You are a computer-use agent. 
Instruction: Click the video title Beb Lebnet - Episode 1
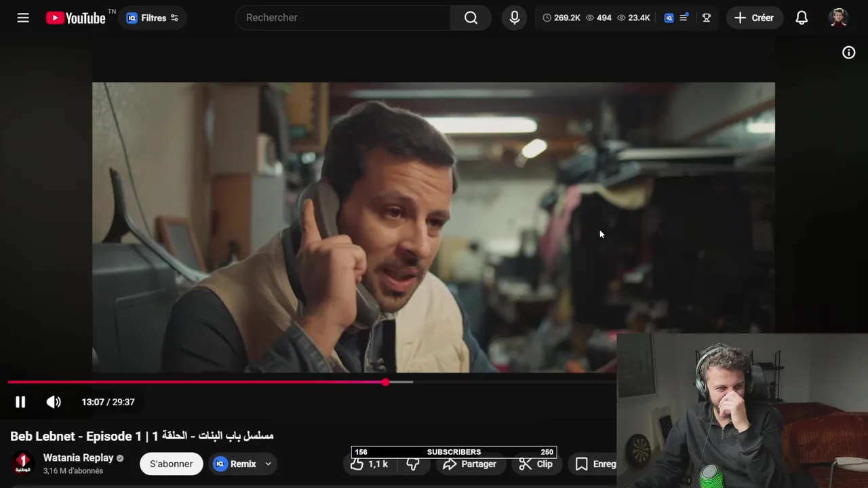[x=142, y=436]
